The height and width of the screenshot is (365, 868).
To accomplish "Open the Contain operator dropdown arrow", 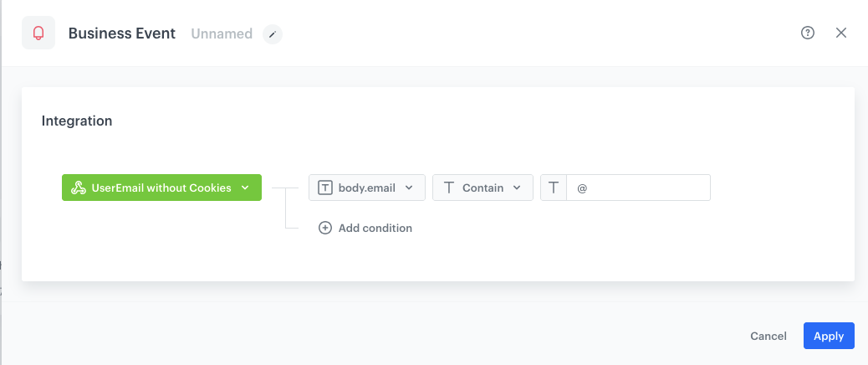I will click(x=517, y=188).
